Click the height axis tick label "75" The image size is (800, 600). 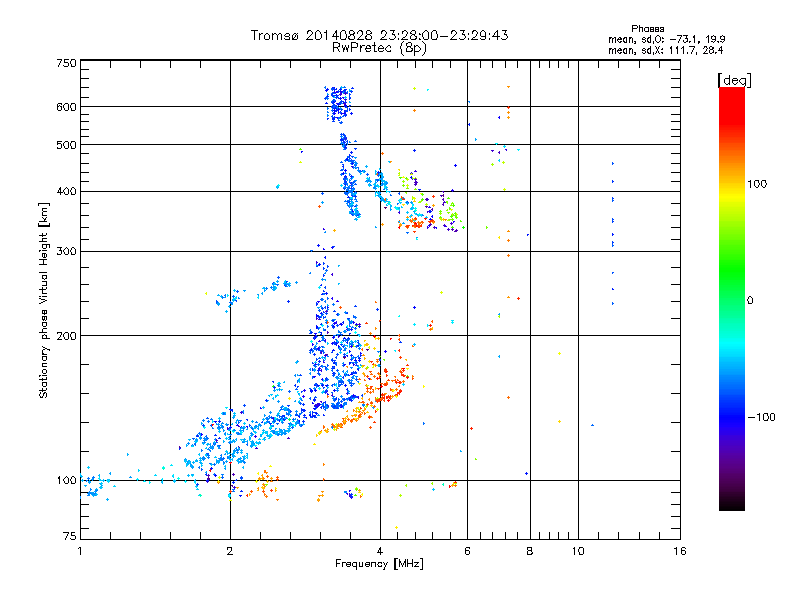(70, 536)
